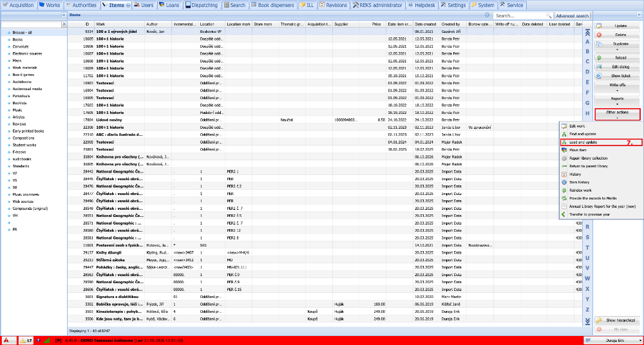The width and height of the screenshot is (644, 345).
Task: Click the red alert triangle status icon
Action: (x=6, y=340)
